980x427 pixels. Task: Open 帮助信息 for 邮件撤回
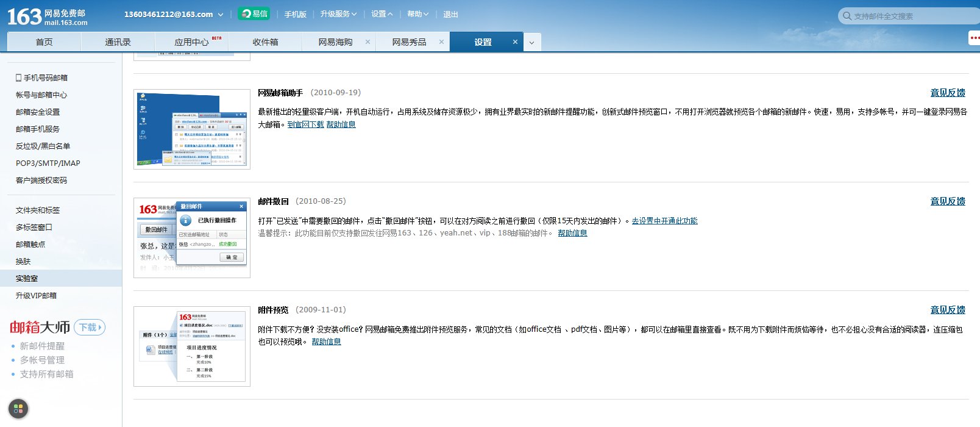point(572,233)
